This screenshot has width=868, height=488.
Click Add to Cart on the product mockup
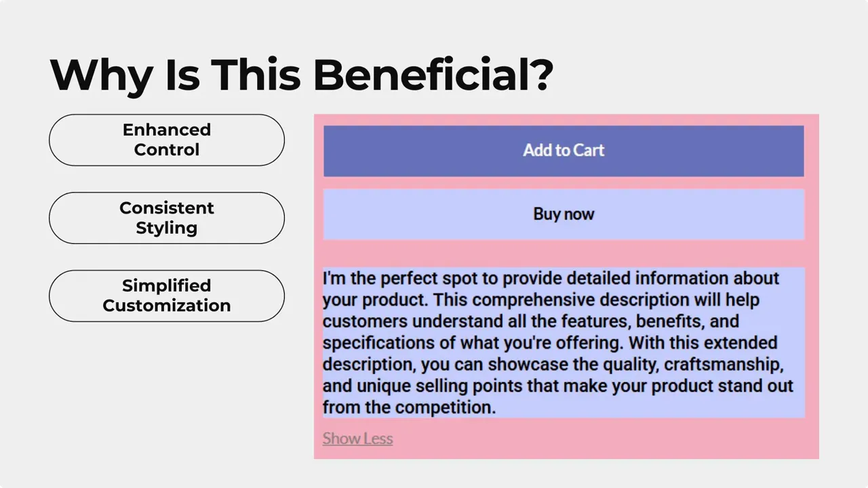(x=564, y=150)
